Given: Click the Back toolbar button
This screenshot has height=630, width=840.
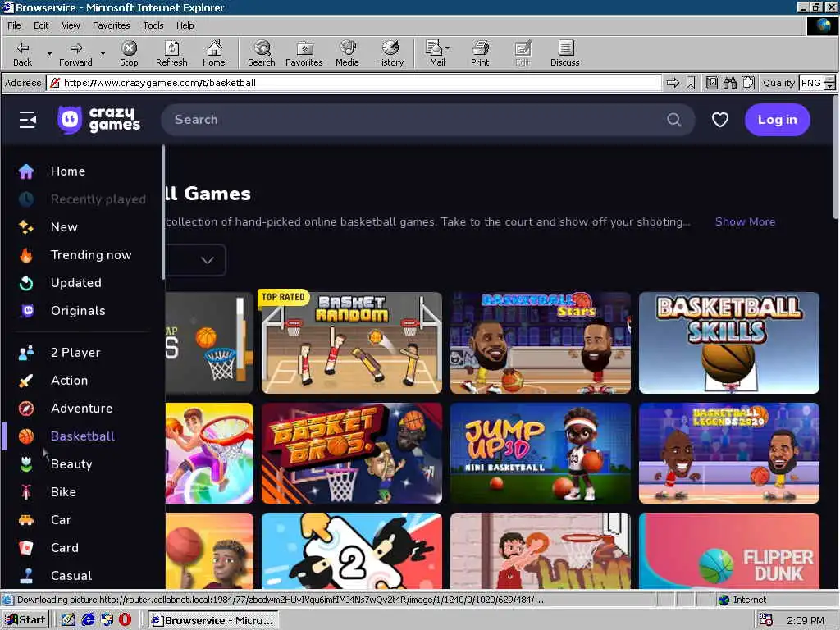Looking at the screenshot, I should click(22, 53).
